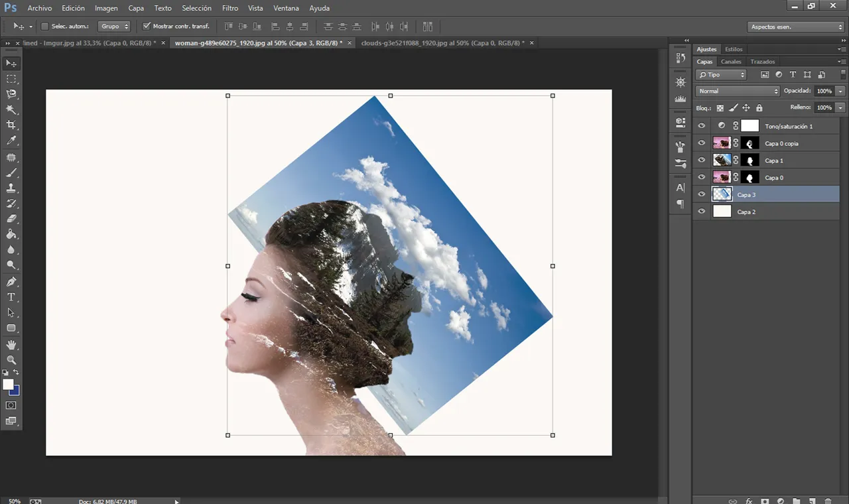Open the Character panel icon
This screenshot has height=504, width=849.
click(680, 188)
